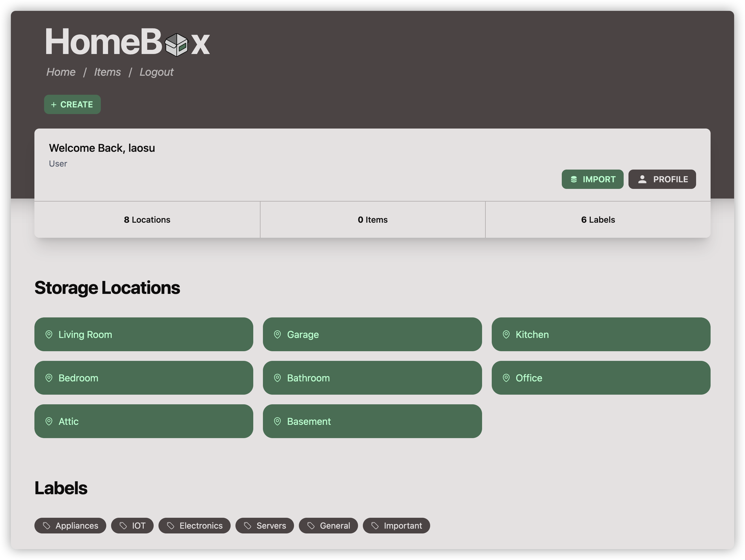
Task: Click the map pin icon beside Garage
Action: point(277,334)
